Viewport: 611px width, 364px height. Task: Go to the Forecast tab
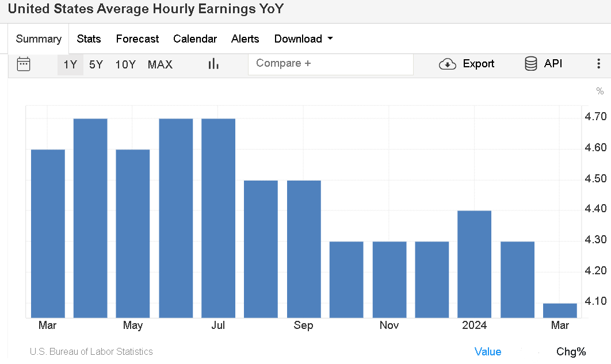pos(137,39)
